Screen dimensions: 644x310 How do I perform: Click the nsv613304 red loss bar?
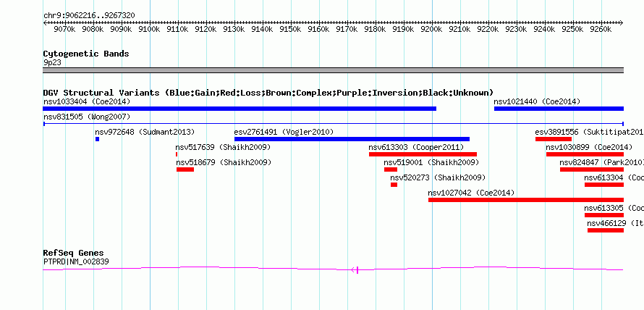tap(604, 185)
